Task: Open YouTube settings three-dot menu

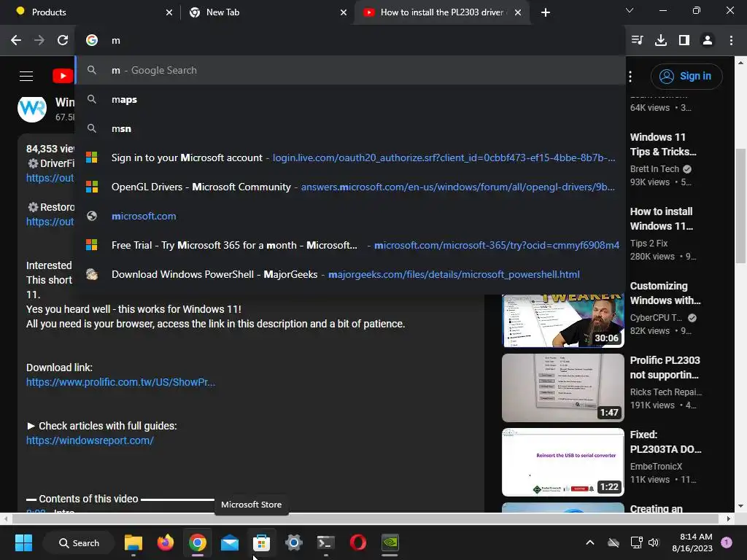Action: 630,76
